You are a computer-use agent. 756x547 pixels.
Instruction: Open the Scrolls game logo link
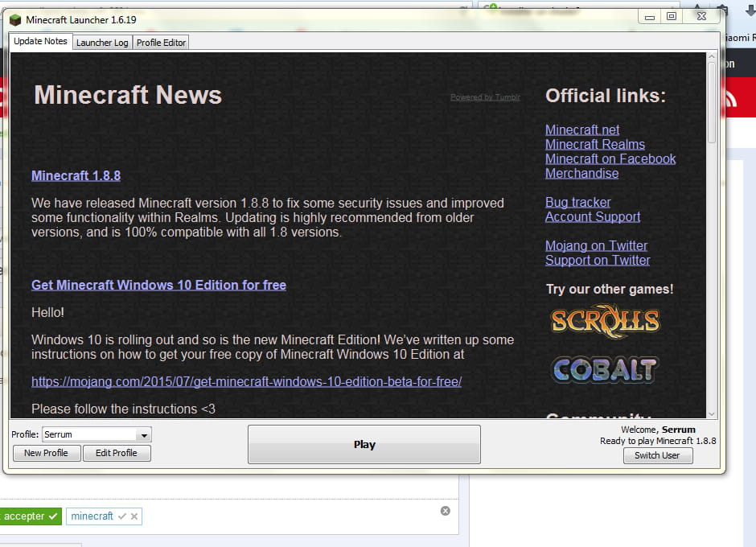[605, 321]
